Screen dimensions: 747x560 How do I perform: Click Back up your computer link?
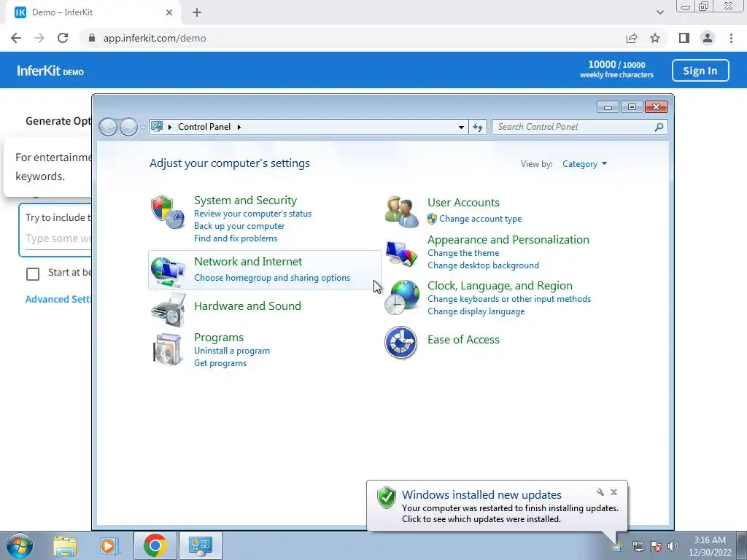(x=239, y=226)
